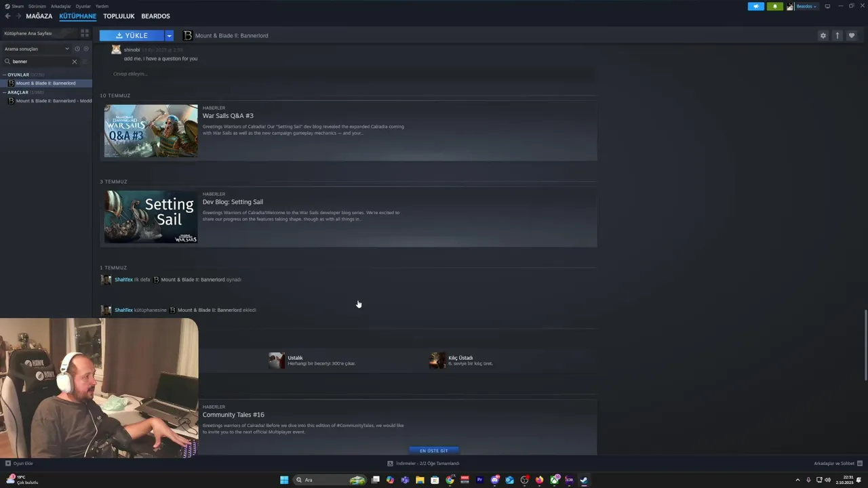Click the Windows taskbar search box
The image size is (868, 488).
(x=330, y=480)
